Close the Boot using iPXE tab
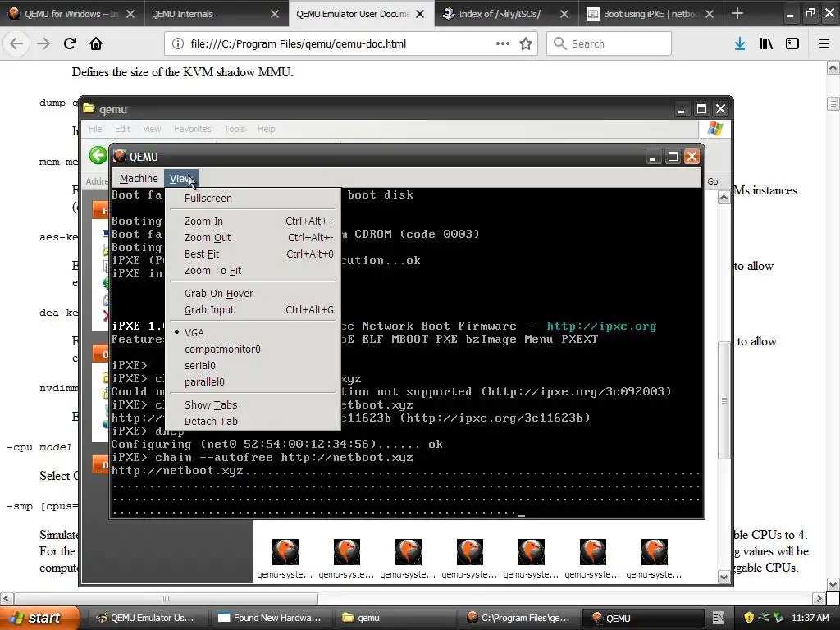This screenshot has height=630, width=840. (710, 14)
